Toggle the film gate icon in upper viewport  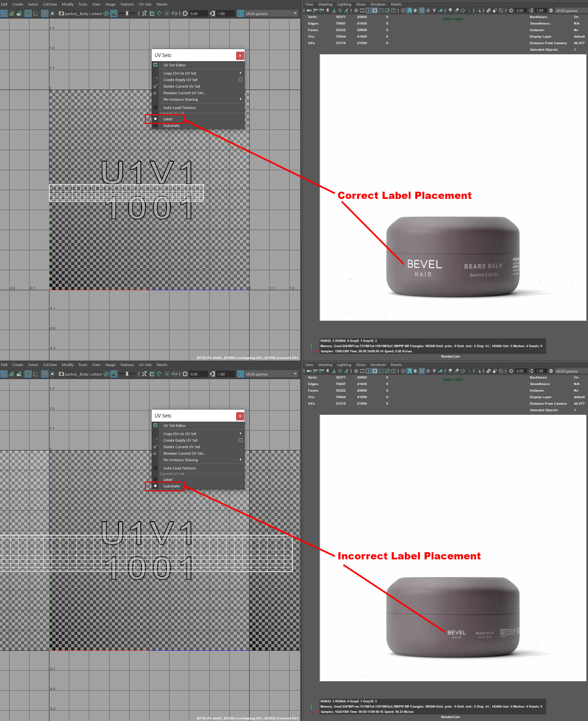pos(362,10)
